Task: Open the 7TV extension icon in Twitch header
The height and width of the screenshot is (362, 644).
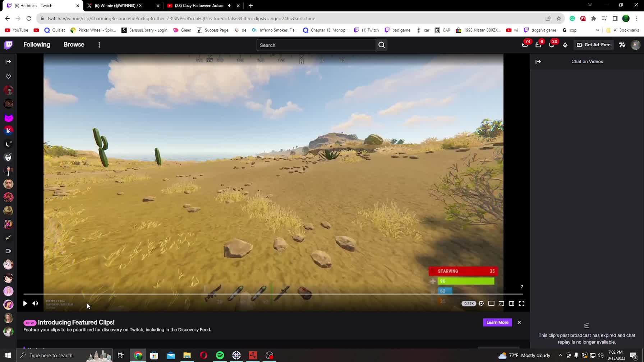Action: pos(622,45)
